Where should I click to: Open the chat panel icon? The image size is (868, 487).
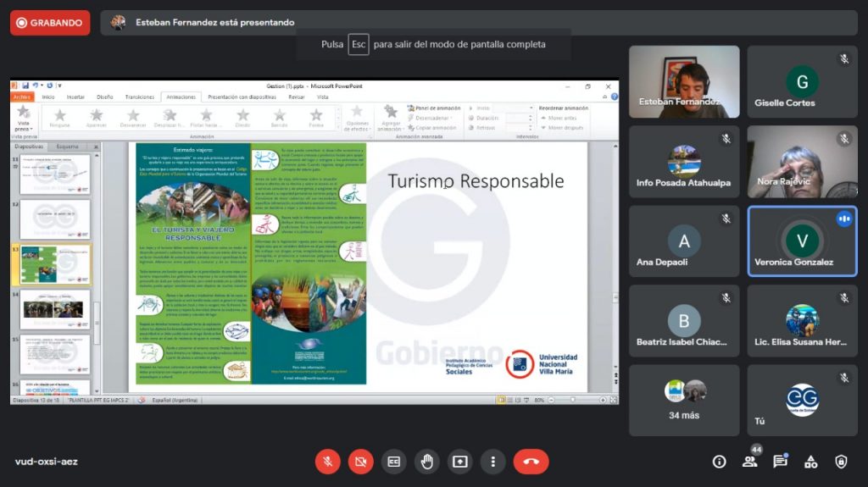[x=780, y=462]
